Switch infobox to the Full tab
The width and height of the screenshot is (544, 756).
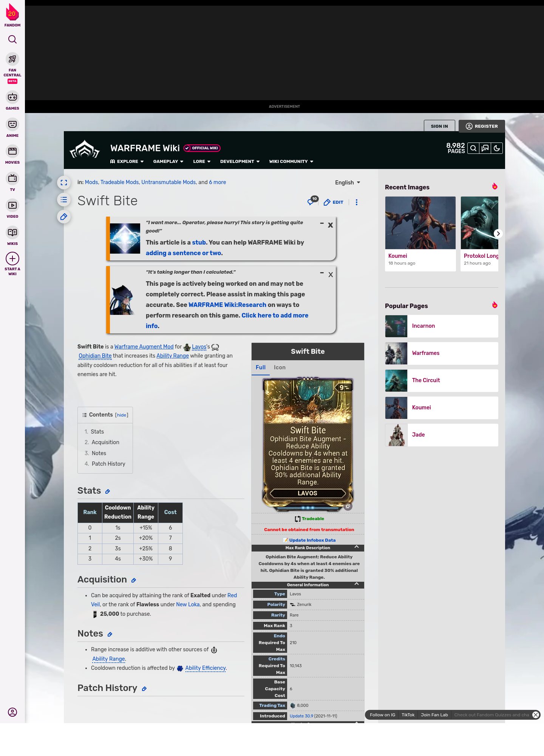(x=261, y=367)
